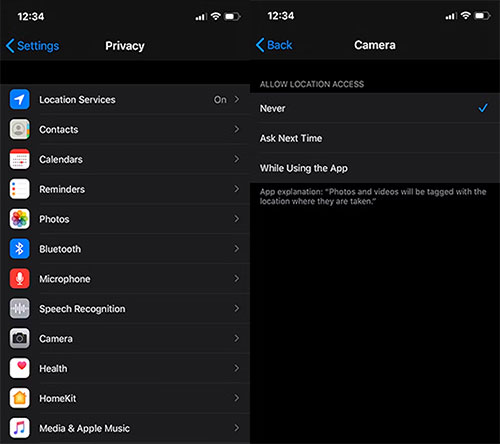This screenshot has width=500, height=444.
Task: Open Camera privacy settings label
Action: pyautogui.click(x=56, y=339)
